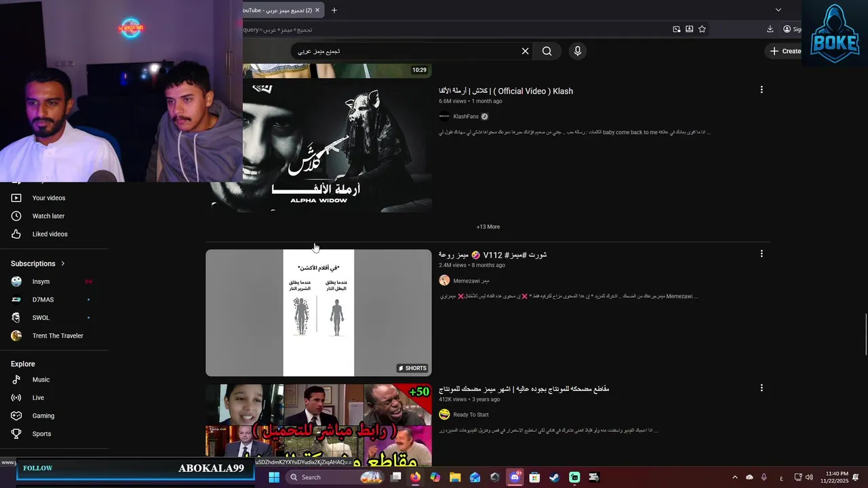The width and height of the screenshot is (868, 488).
Task: Open Copilot from the taskbar
Action: 435,477
